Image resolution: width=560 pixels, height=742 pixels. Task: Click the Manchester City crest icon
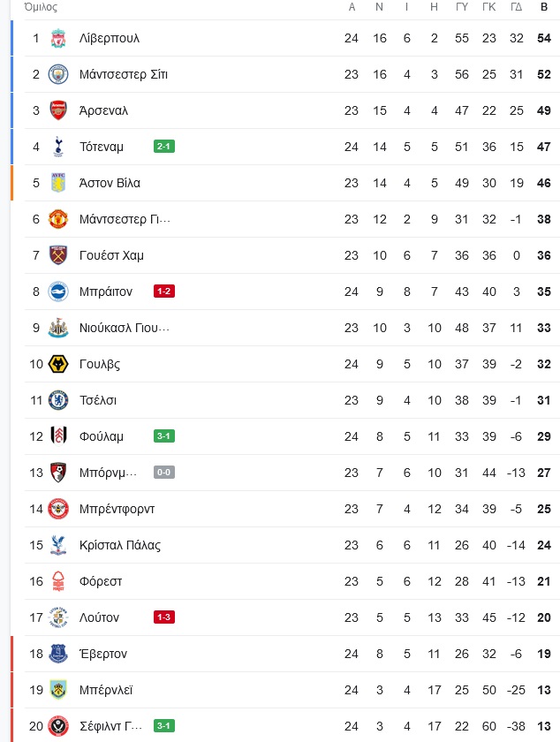pos(58,74)
